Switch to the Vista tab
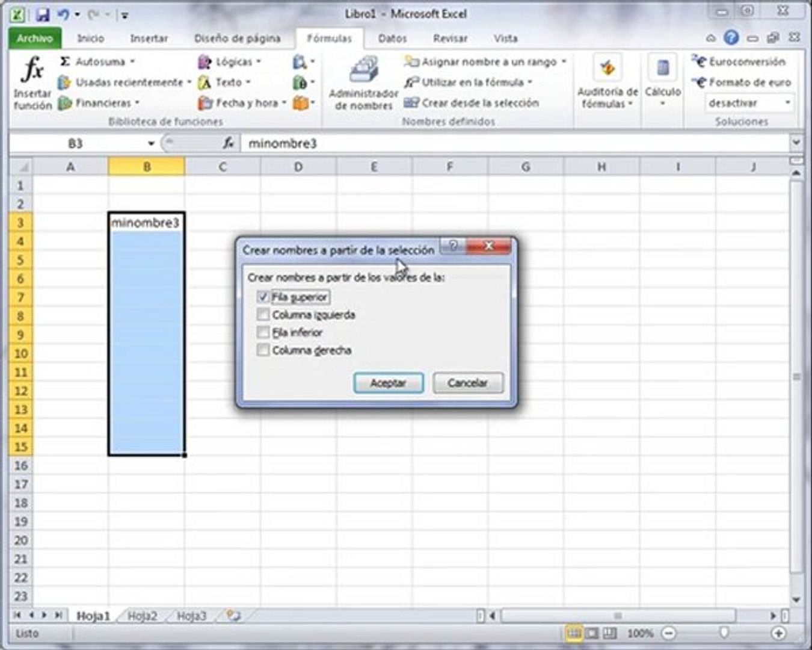The image size is (812, 650). point(505,38)
